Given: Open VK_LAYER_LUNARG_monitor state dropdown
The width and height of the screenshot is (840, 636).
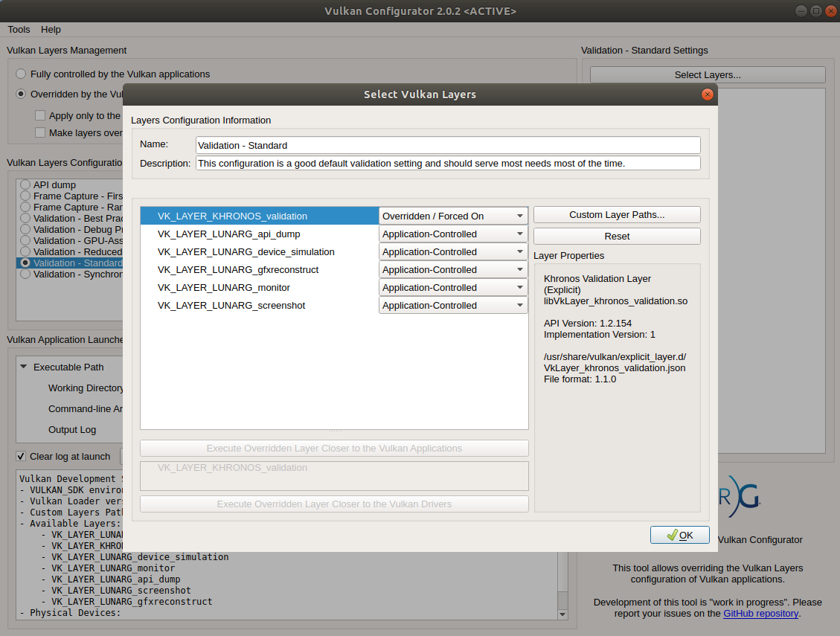Looking at the screenshot, I should click(x=453, y=287).
